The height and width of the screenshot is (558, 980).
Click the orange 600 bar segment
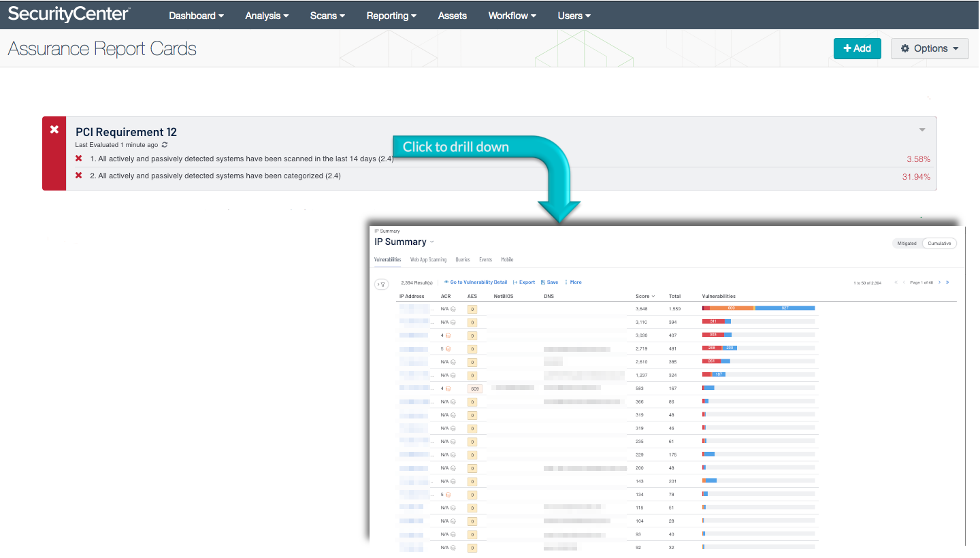tap(732, 308)
